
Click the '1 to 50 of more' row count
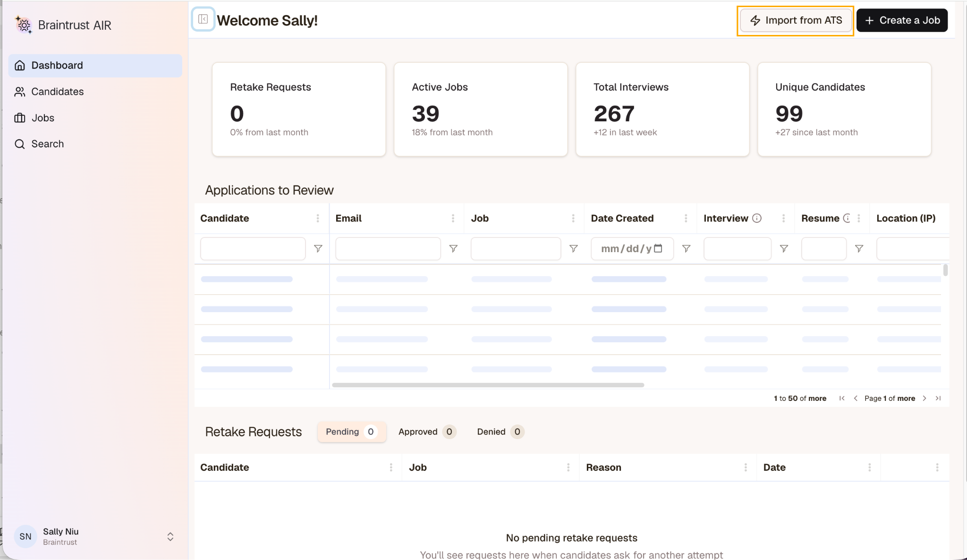[x=800, y=398]
